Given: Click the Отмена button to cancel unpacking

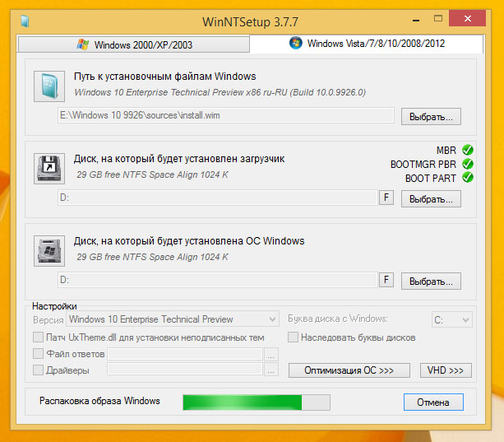Looking at the screenshot, I should point(433,402).
